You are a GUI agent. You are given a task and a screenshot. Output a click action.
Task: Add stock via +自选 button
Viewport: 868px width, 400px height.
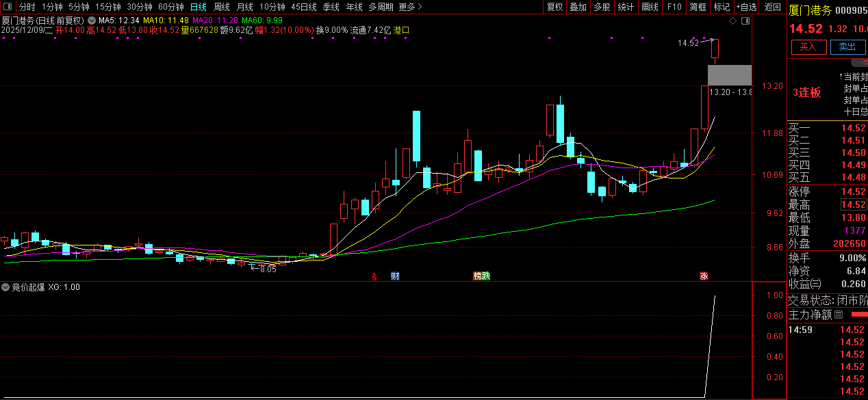click(746, 7)
